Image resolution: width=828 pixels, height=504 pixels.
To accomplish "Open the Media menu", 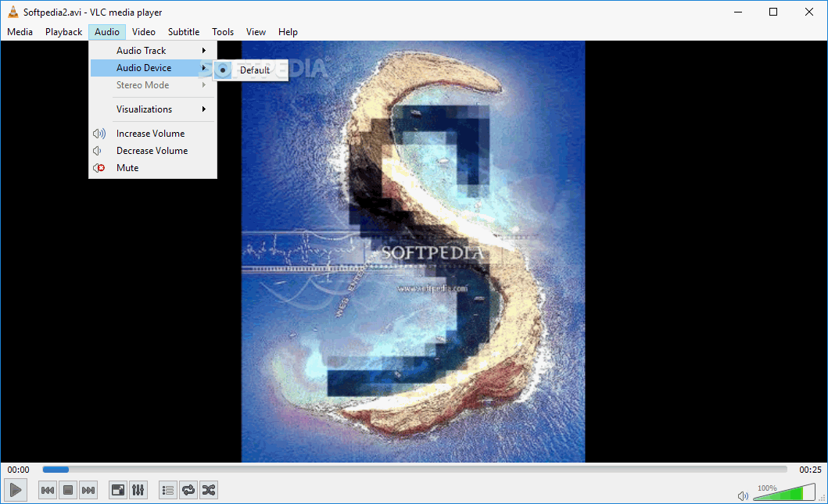I will (20, 32).
